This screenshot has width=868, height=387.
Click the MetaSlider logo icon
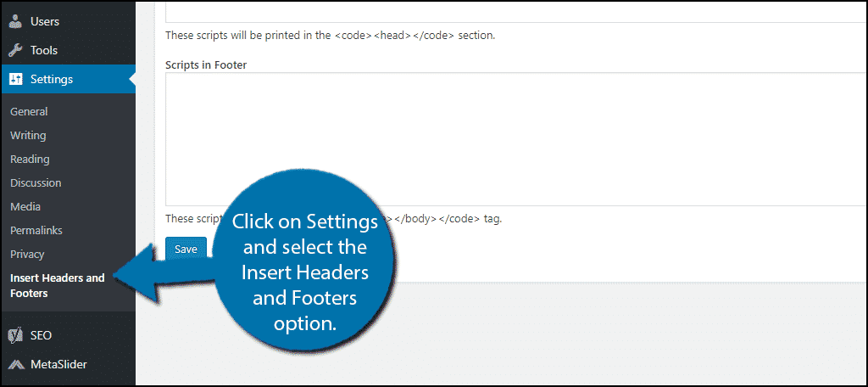click(15, 365)
